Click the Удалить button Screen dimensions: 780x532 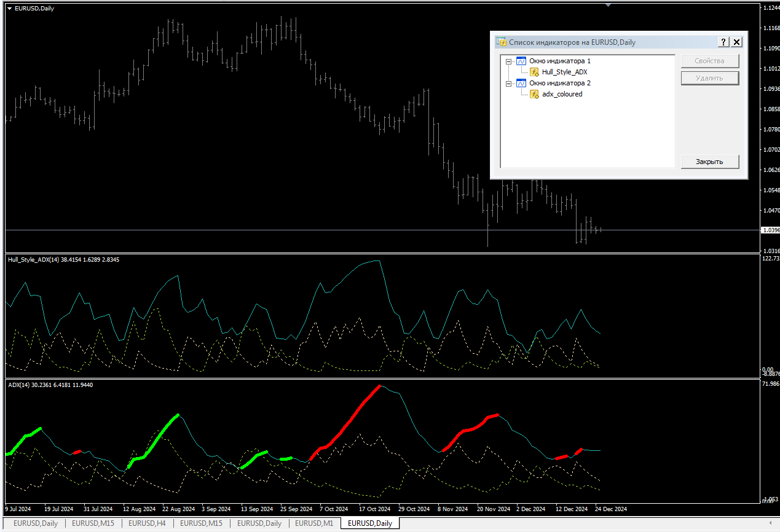pos(709,78)
